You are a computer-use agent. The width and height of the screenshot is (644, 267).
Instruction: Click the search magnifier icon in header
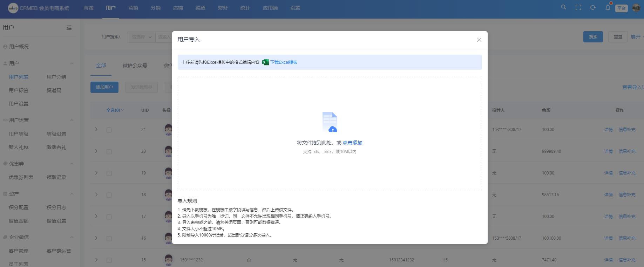point(563,7)
